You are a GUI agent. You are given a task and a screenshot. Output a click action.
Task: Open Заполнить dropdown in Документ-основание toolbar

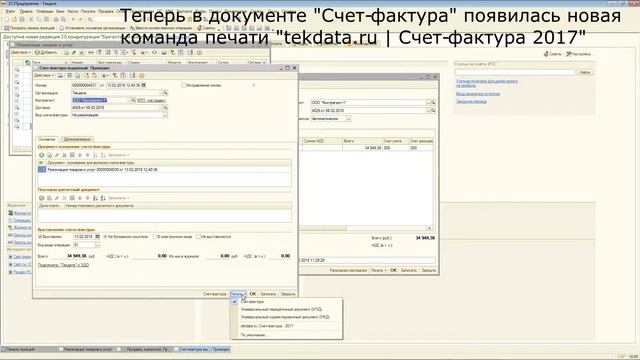point(119,155)
